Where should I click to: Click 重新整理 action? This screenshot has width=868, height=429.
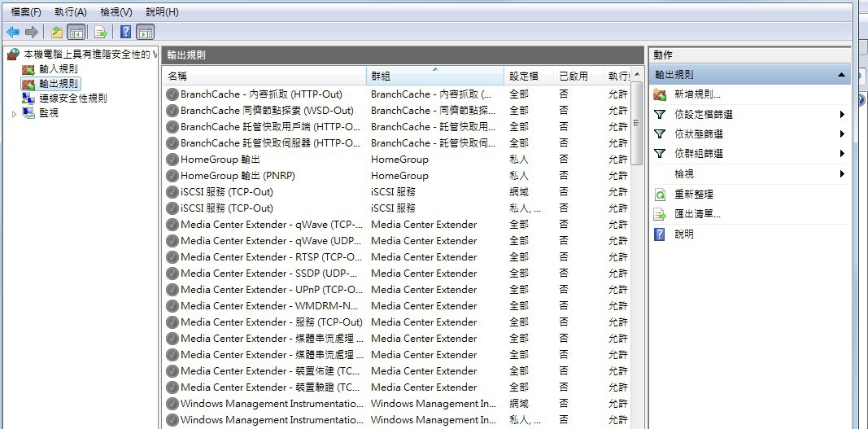[694, 195]
